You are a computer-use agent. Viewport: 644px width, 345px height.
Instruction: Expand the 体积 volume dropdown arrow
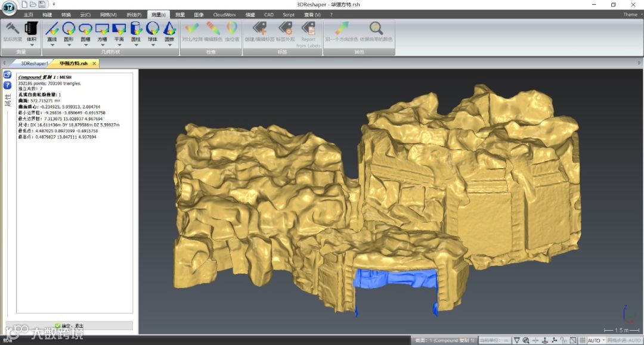(x=32, y=45)
